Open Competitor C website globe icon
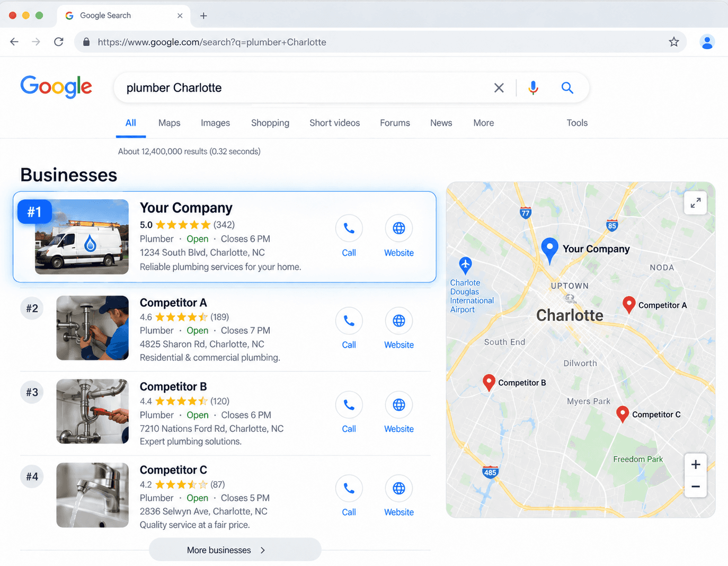 pyautogui.click(x=399, y=488)
